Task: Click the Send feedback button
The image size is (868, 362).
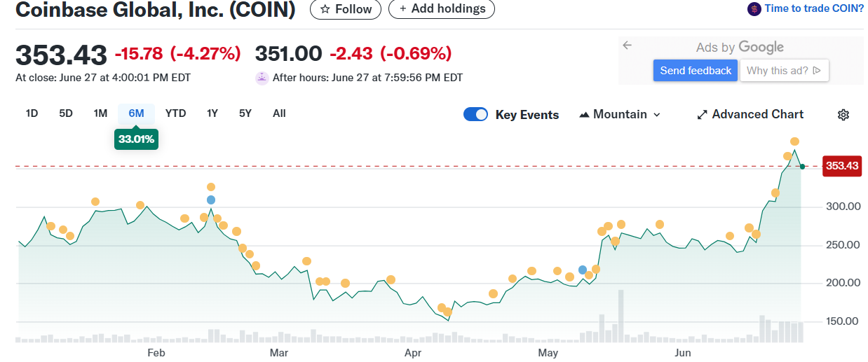Action: click(x=696, y=71)
